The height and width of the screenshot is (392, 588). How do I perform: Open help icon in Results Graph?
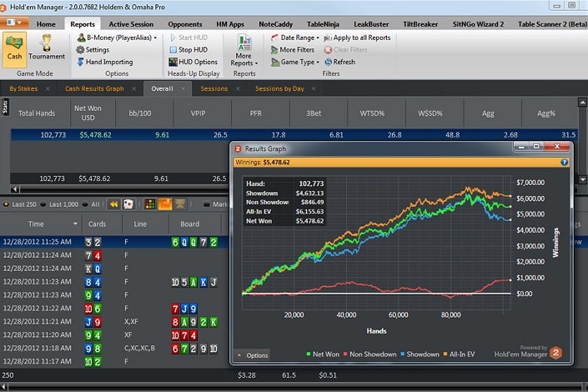point(565,163)
